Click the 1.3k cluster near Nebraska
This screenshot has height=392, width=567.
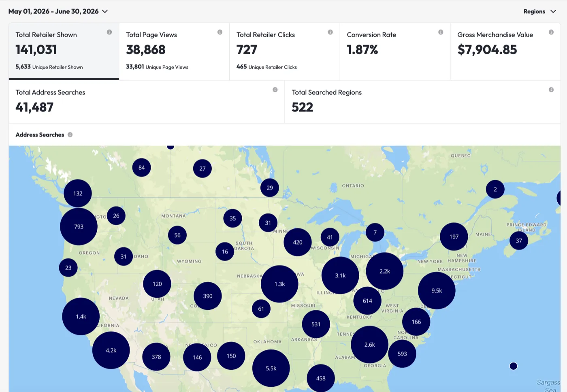tap(279, 284)
